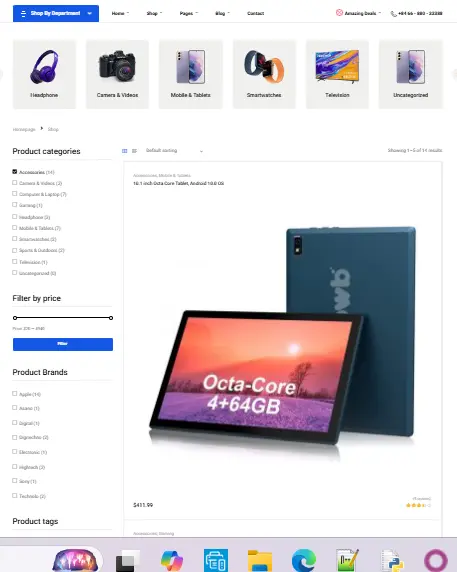
Task: Open the Headphone category tile
Action: tap(44, 74)
